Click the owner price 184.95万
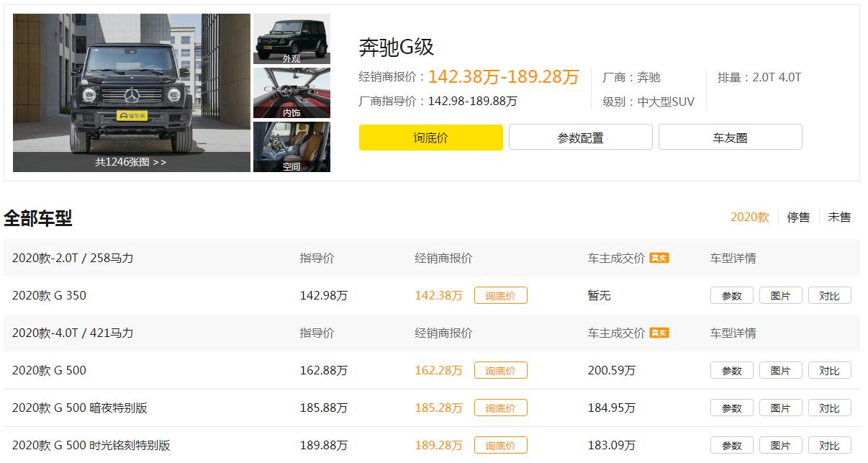Image resolution: width=868 pixels, height=463 pixels. pyautogui.click(x=612, y=408)
